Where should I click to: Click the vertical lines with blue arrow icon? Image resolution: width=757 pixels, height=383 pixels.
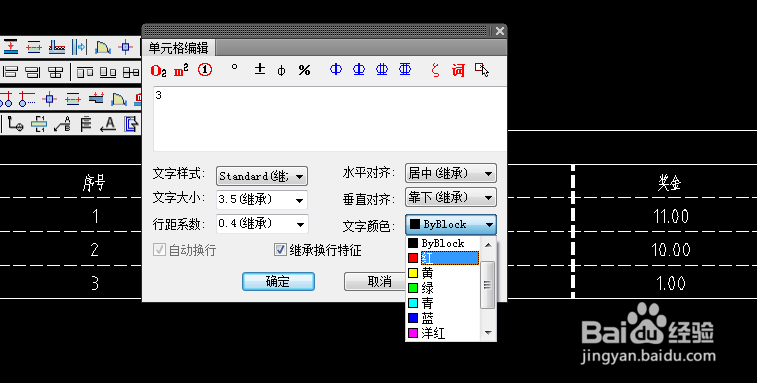[x=79, y=47]
